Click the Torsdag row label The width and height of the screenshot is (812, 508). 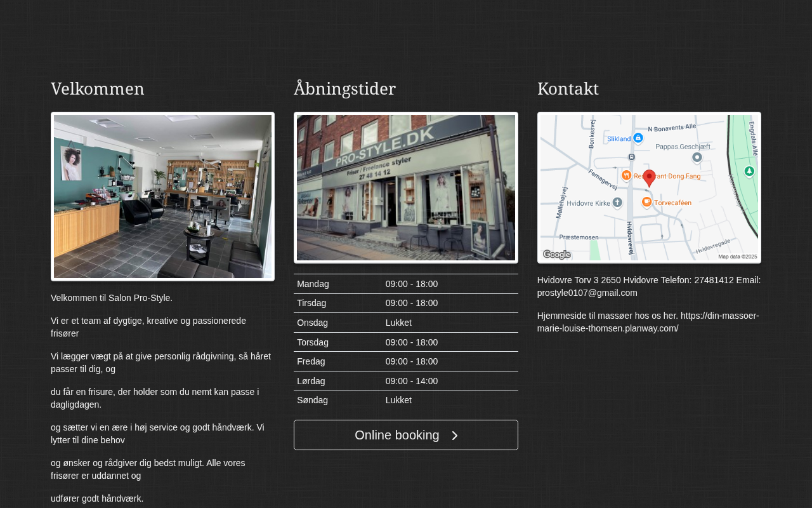313,342
